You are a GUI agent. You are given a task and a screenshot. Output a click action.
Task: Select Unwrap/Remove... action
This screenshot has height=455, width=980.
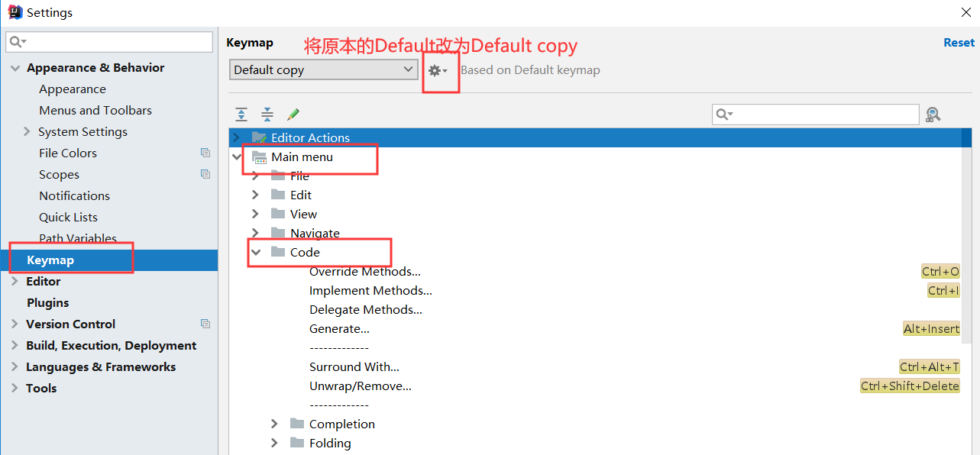(x=361, y=386)
